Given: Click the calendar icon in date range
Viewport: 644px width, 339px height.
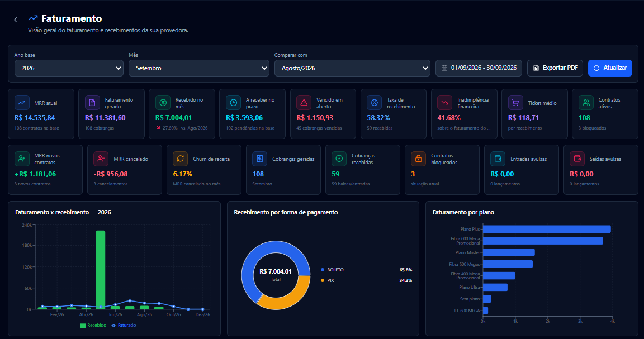Looking at the screenshot, I should [x=444, y=68].
